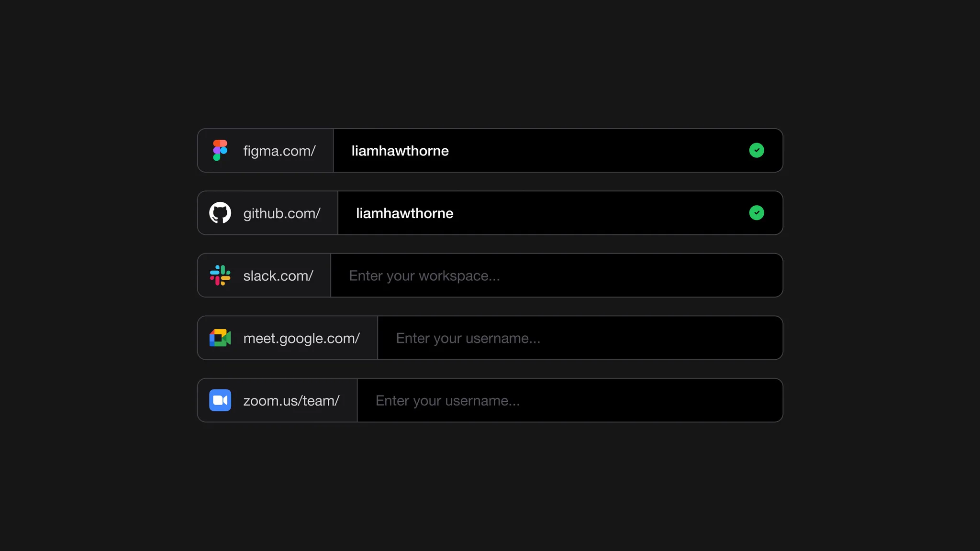Select the meet.google.com/ prefix label
The height and width of the screenshot is (551, 980).
click(x=301, y=339)
